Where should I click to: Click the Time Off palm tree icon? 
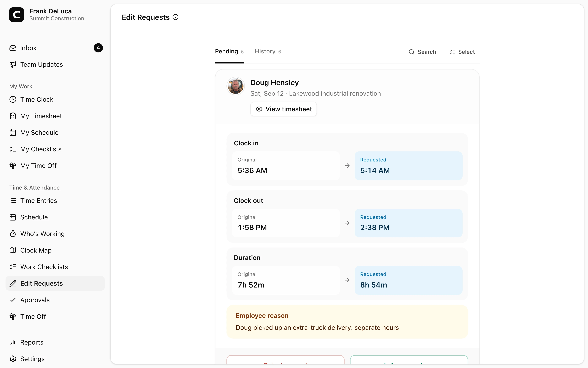(13, 317)
